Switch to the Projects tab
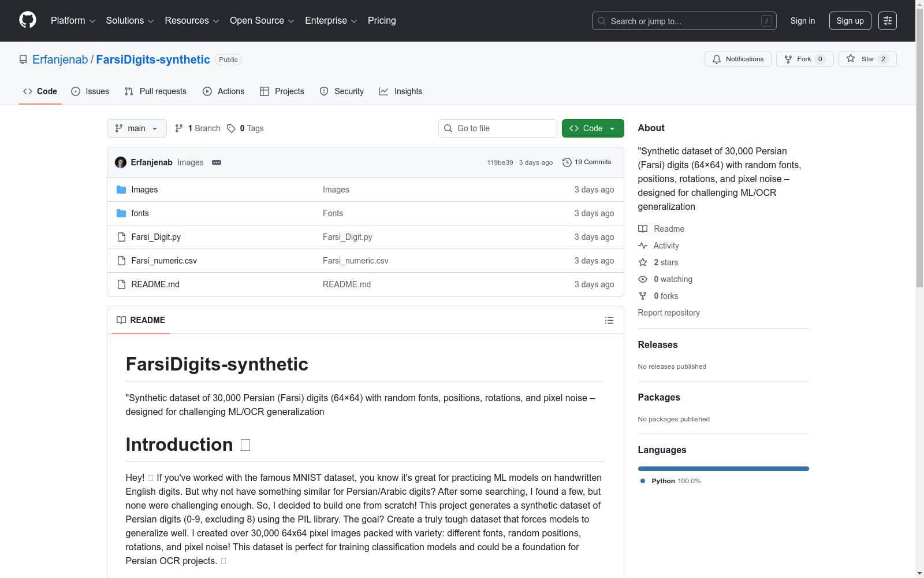The height and width of the screenshot is (578, 924). click(282, 91)
